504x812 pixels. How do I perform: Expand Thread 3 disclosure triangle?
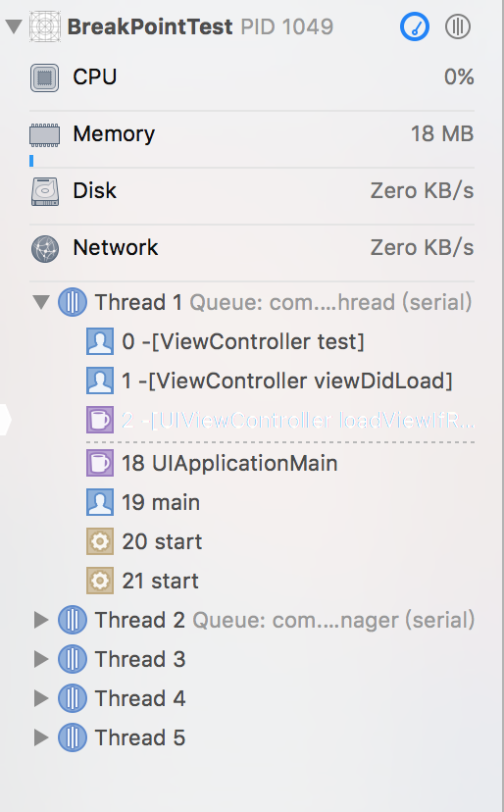point(41,659)
